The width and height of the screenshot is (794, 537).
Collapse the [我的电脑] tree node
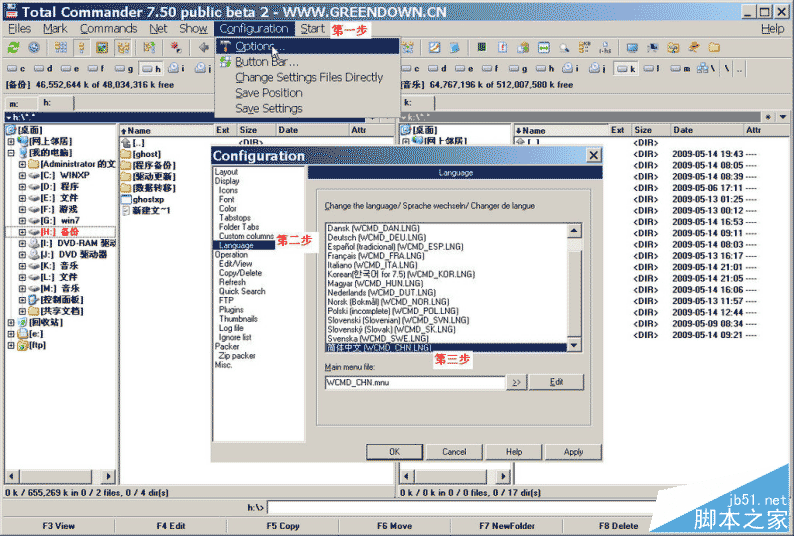tap(10, 152)
